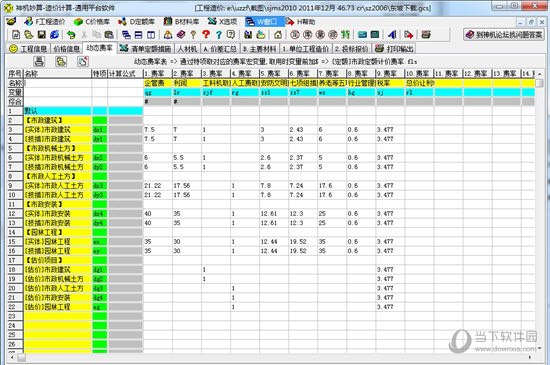Switch to the 清单定额措施 tab
550x365 pixels.
(x=145, y=49)
